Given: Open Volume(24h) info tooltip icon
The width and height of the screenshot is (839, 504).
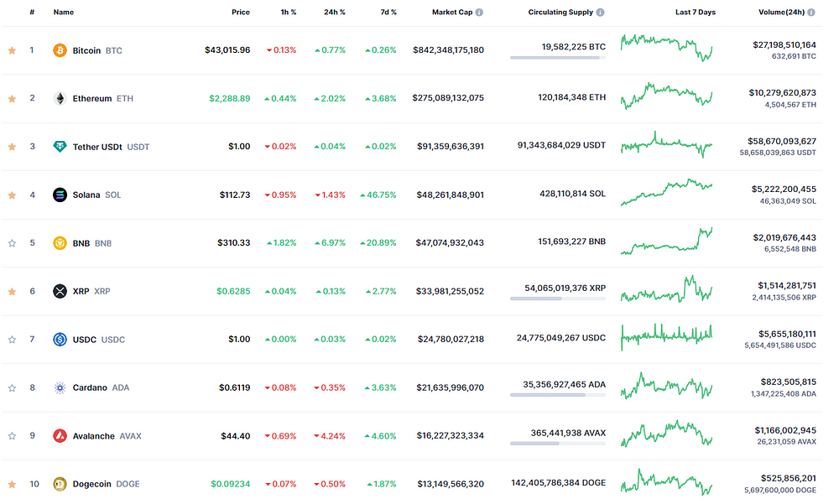Looking at the screenshot, I should pyautogui.click(x=811, y=13).
